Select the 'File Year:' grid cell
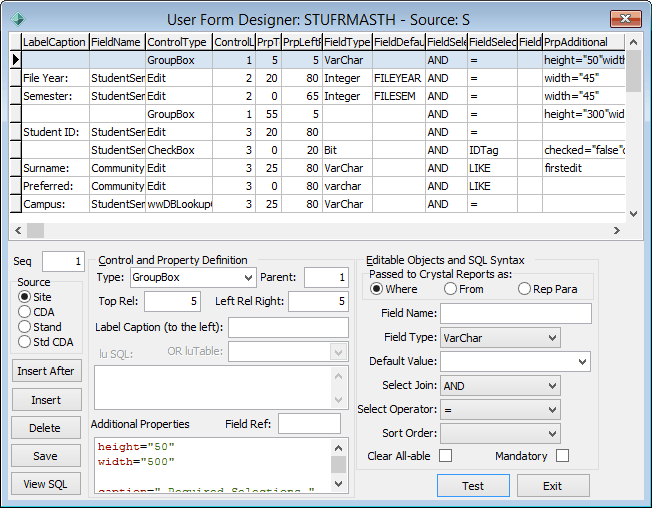Screen dimensions: 652x508 coord(55,78)
